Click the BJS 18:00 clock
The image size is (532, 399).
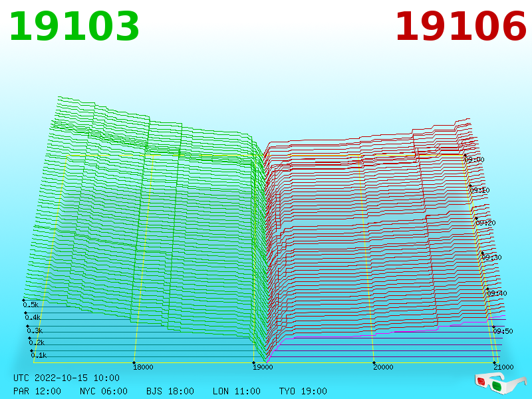(x=170, y=391)
